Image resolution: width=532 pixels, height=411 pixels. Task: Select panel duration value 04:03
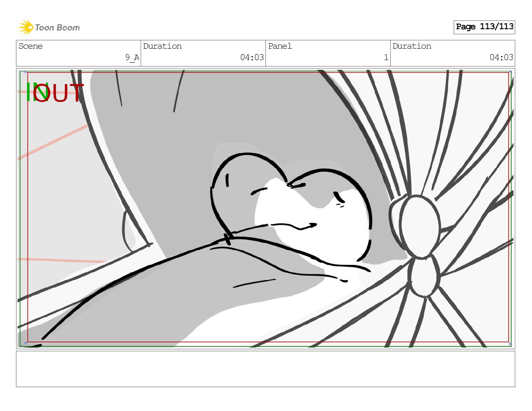tap(501, 57)
